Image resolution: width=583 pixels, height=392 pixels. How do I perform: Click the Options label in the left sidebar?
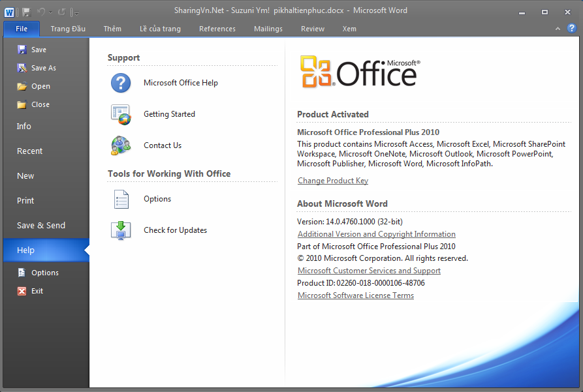point(45,273)
